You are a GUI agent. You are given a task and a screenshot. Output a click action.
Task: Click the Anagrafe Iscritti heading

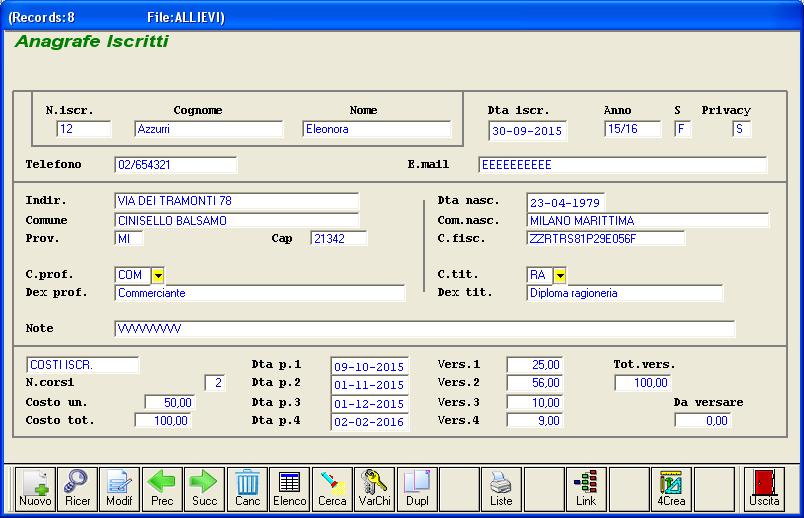(92, 42)
